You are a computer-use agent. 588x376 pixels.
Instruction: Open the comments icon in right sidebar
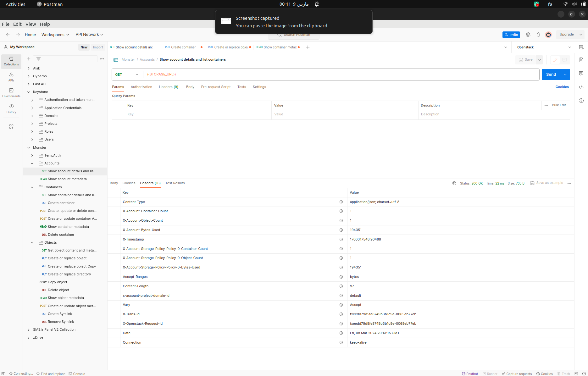coord(581,73)
